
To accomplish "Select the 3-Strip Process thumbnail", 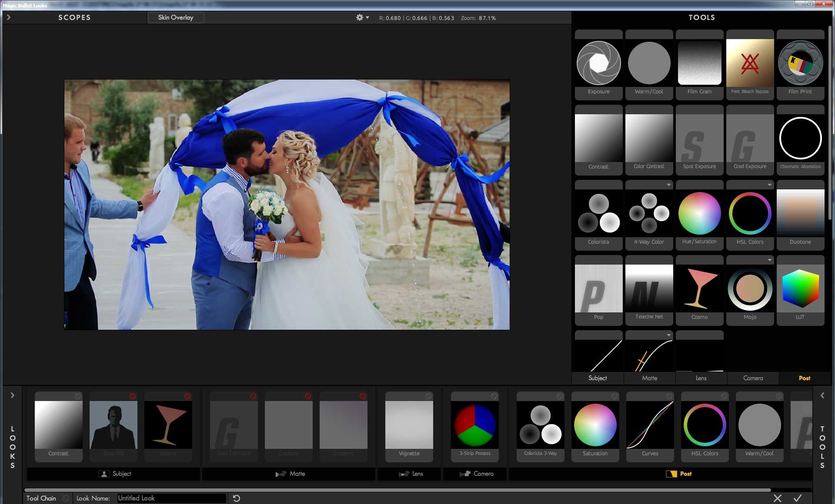I will pyautogui.click(x=475, y=426).
